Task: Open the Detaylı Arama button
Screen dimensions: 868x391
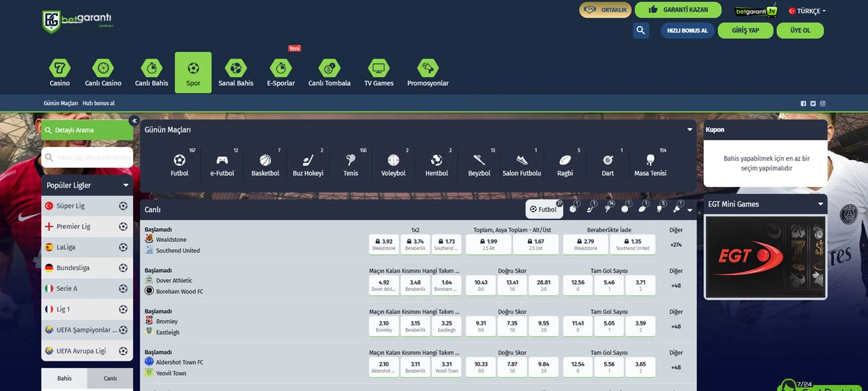Action: [x=87, y=130]
